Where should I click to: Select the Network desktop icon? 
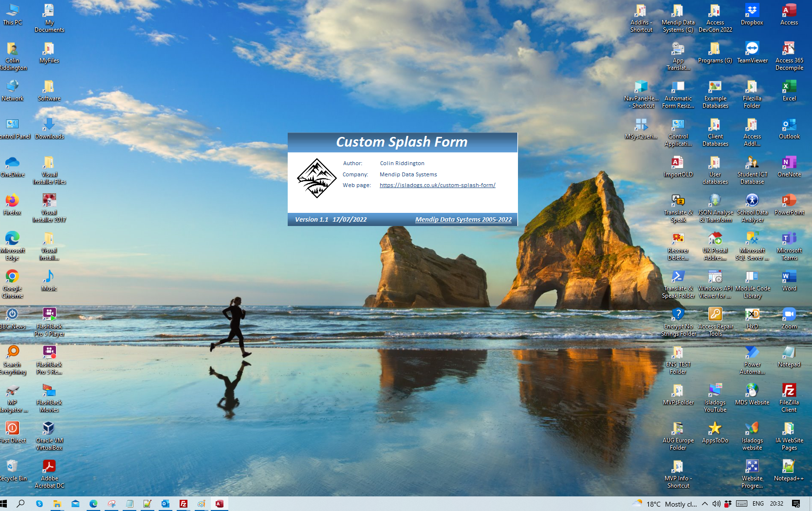(13, 91)
